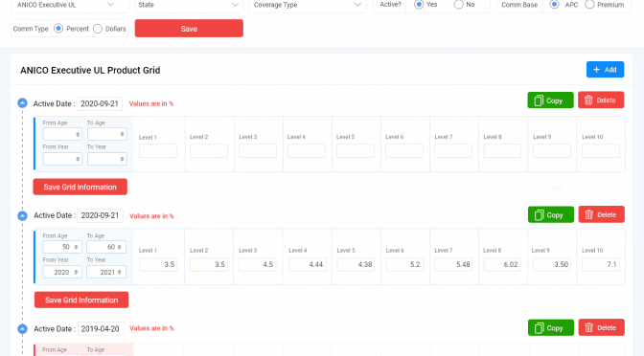Copy the second 2020-09-21 grid with age 50
The image size is (644, 356).
click(x=551, y=214)
